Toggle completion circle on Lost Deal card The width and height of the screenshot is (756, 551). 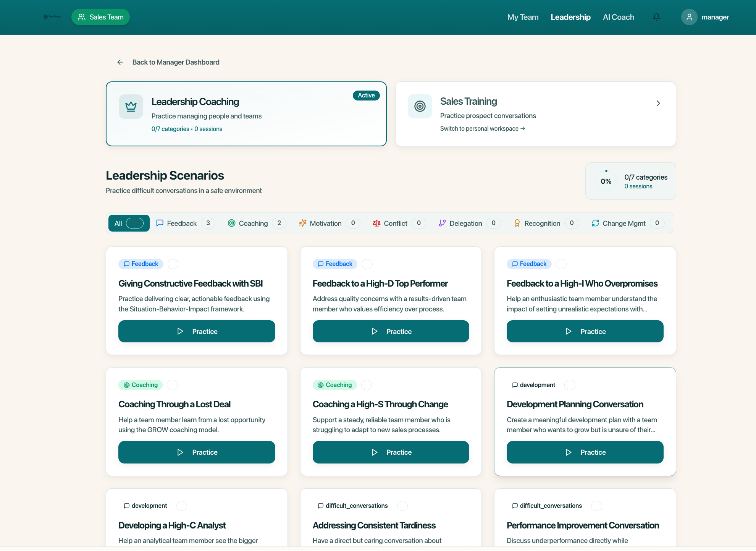point(173,385)
